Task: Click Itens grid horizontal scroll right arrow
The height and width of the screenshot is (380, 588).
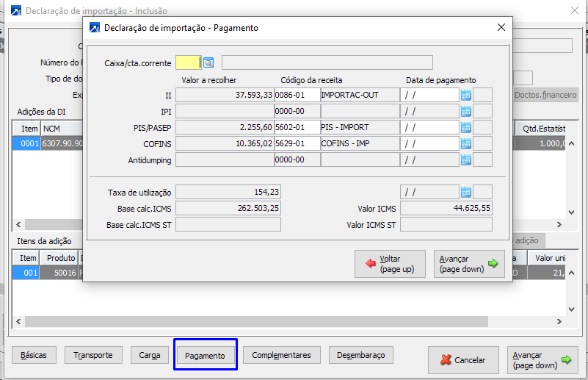Action: click(559, 321)
